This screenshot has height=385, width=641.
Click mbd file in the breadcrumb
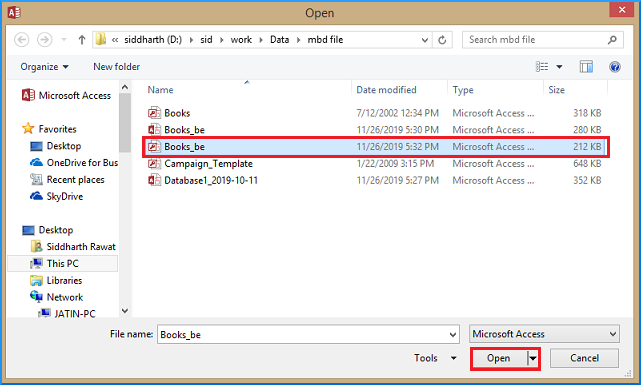325,40
